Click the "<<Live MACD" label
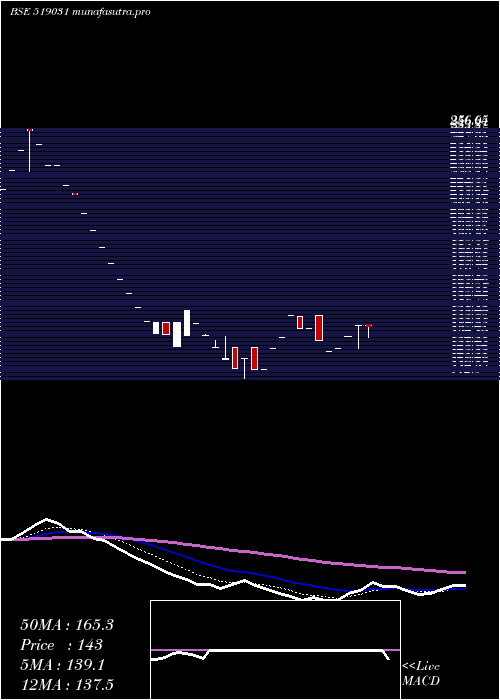 (421, 674)
